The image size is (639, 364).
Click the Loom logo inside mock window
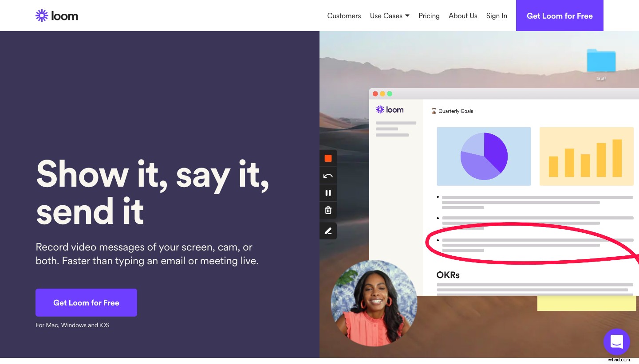pyautogui.click(x=390, y=110)
